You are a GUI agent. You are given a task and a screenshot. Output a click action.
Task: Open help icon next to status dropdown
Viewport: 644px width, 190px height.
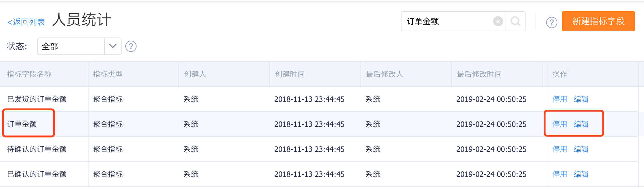131,46
